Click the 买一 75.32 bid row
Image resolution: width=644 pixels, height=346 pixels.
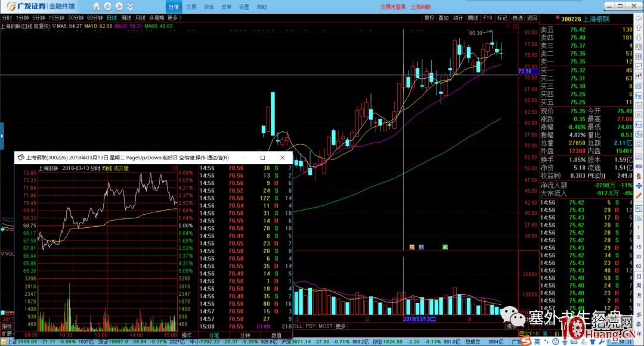(x=586, y=70)
